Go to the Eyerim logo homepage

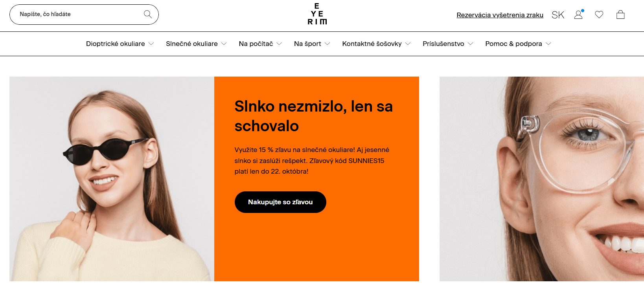click(x=317, y=14)
